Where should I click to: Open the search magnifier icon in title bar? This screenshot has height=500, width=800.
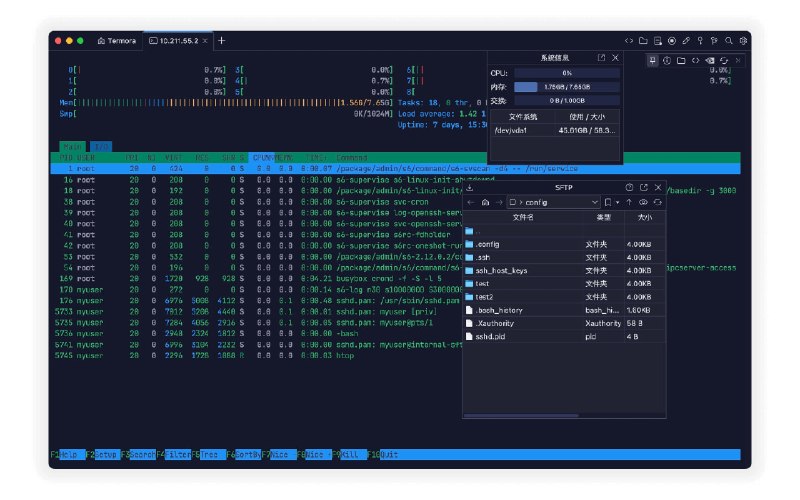coord(729,41)
